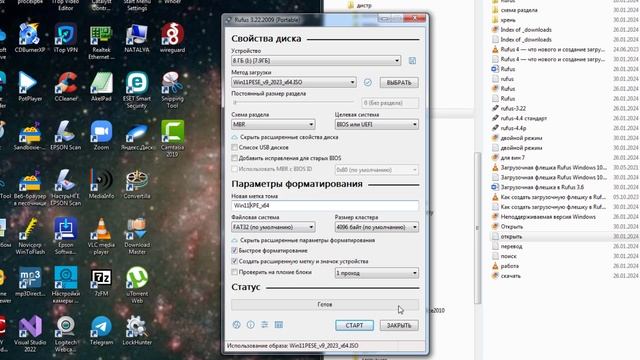Toggle Создать расширенную метку и значок устройства

pos(234,261)
